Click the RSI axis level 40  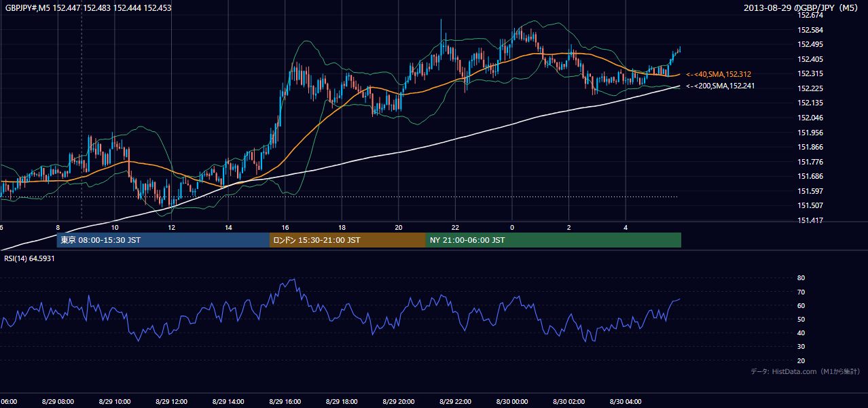[801, 333]
